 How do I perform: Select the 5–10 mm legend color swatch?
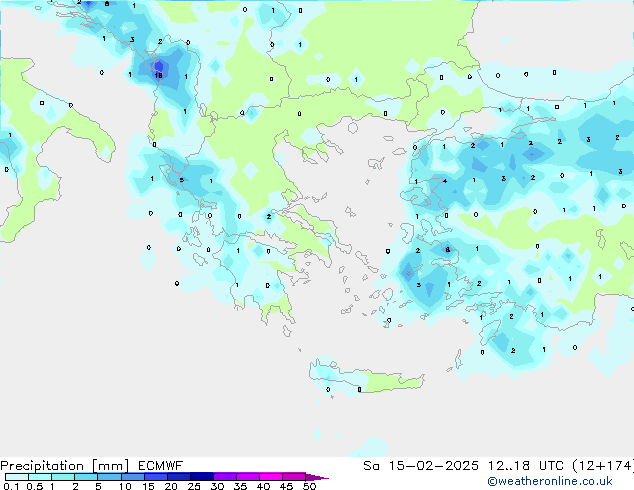tap(109, 477)
